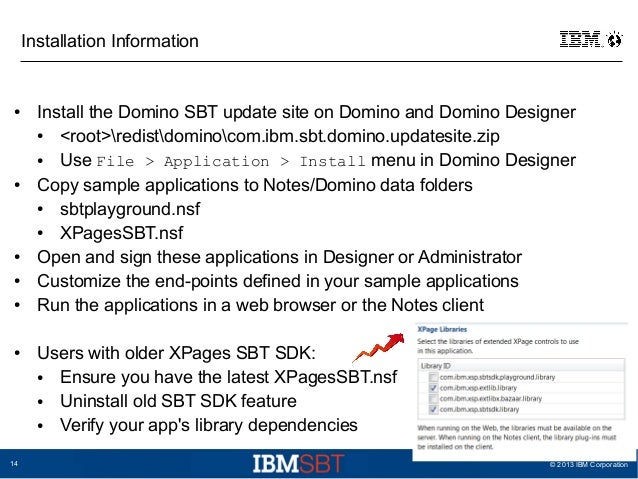This screenshot has height=479, width=638.
Task: Click 'Ensure you have the latest XPagesSBT.nsf'
Action: click(229, 377)
